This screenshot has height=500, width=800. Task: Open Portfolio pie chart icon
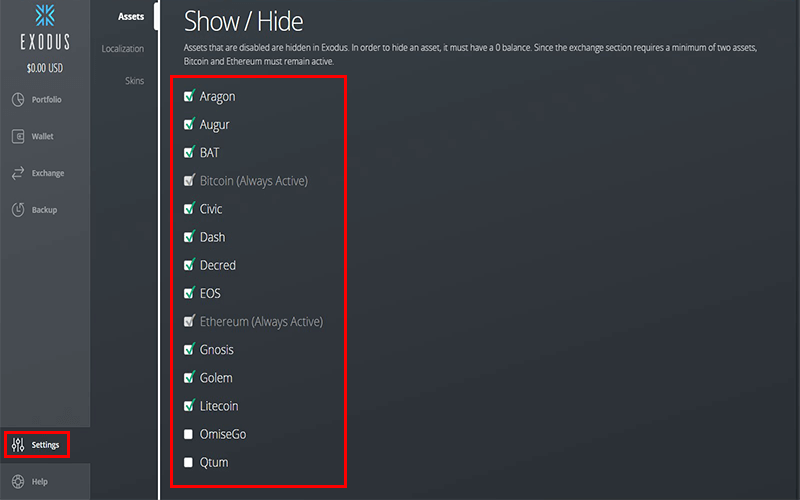[18, 99]
